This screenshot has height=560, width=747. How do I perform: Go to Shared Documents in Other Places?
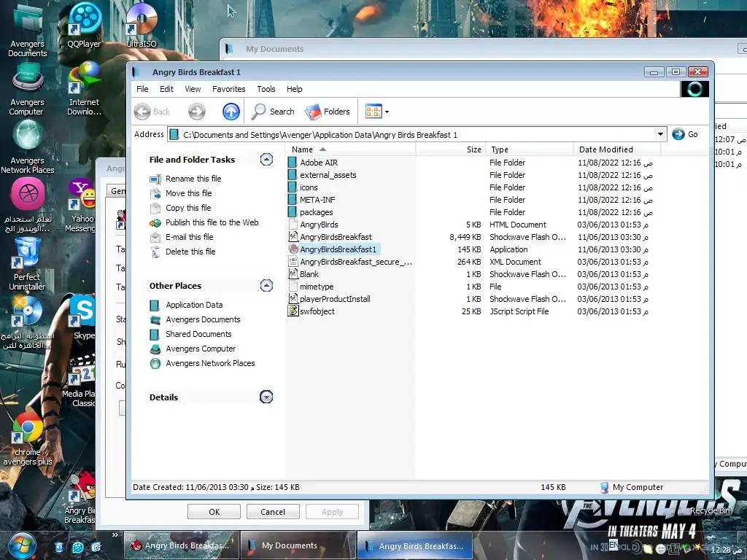pyautogui.click(x=198, y=334)
